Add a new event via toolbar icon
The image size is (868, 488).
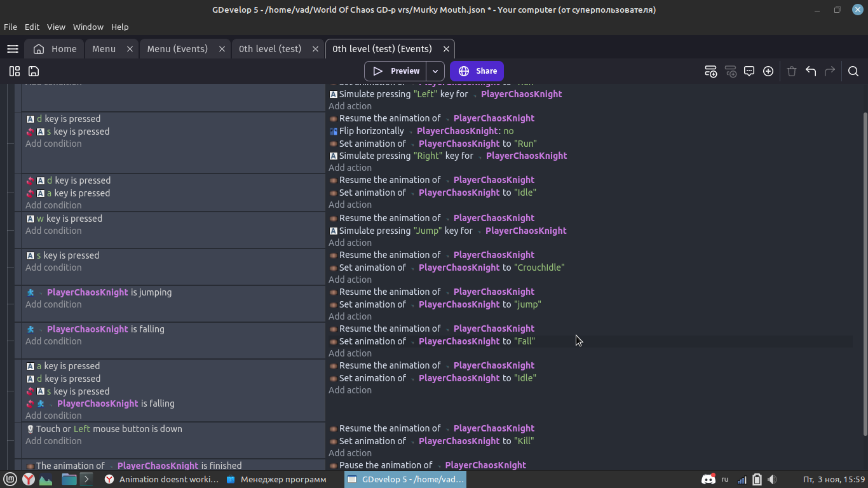pos(711,71)
